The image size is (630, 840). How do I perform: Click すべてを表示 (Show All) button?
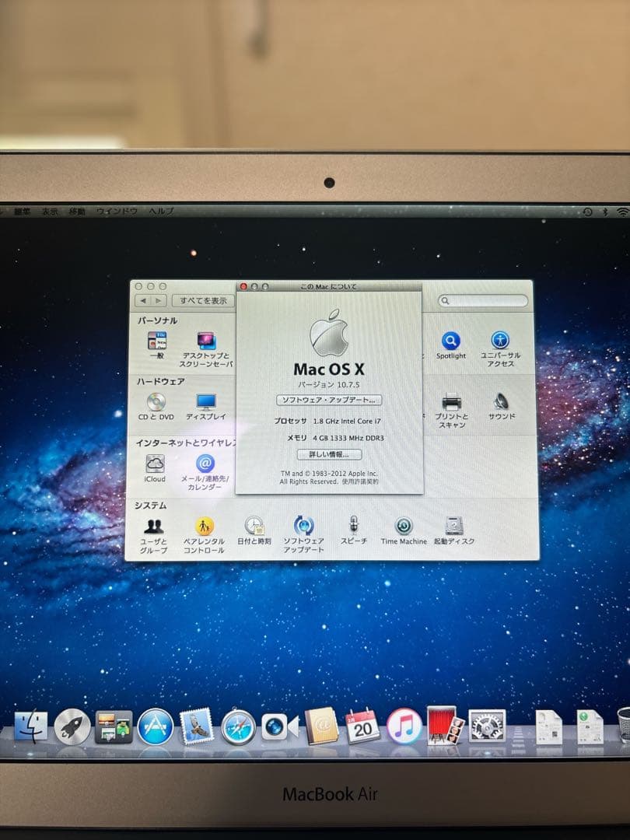202,300
